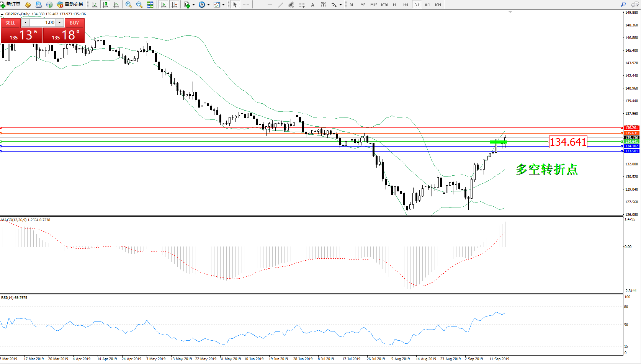The width and height of the screenshot is (641, 364).
Task: Toggle the chart auto scroll button
Action: [164, 5]
